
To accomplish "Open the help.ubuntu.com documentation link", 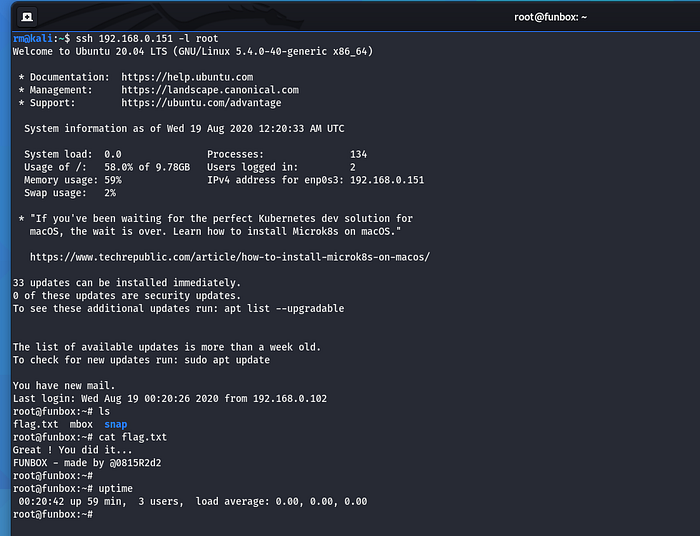I will (x=187, y=77).
